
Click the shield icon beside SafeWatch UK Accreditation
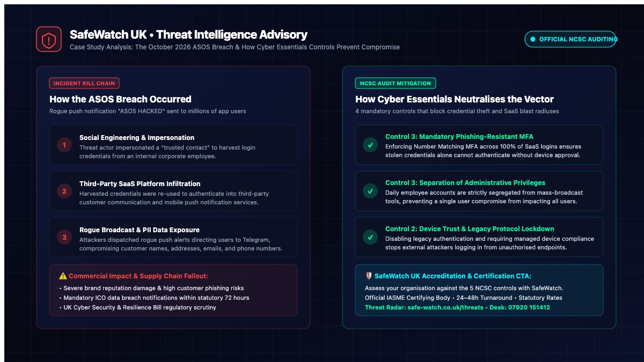tap(369, 276)
